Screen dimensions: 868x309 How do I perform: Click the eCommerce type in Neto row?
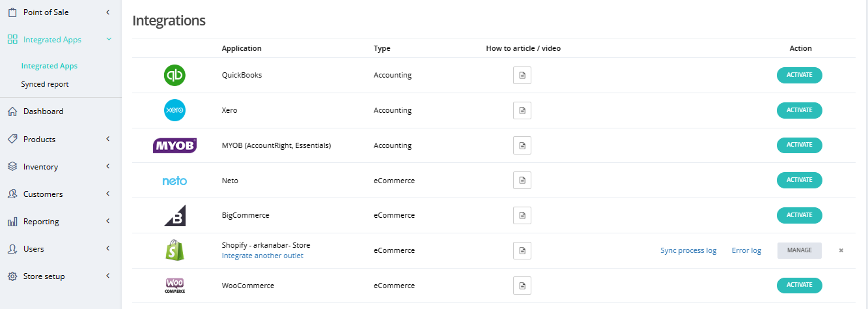point(394,181)
